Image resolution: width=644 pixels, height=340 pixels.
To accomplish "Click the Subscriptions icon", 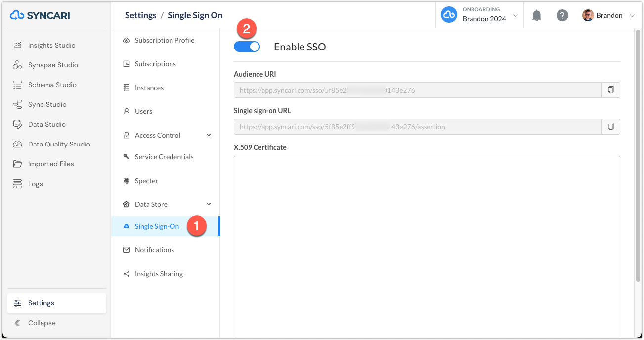I will (x=126, y=64).
